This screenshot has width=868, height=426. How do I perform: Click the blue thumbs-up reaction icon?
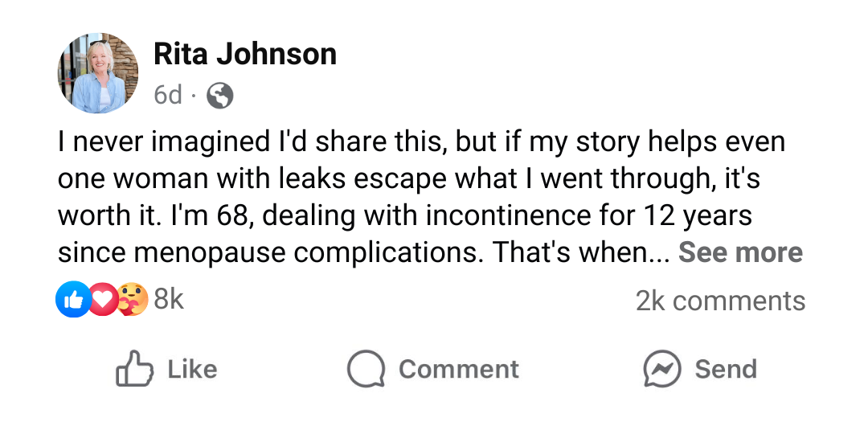(71, 300)
